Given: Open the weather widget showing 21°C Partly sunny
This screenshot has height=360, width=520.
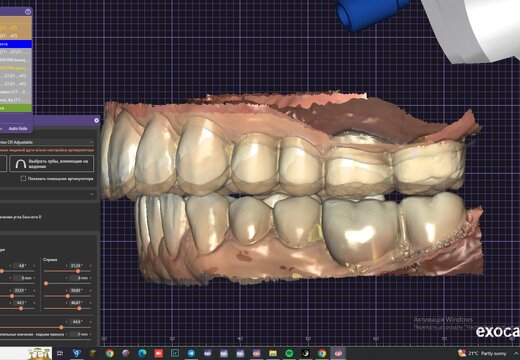Looking at the screenshot, I should 482,353.
